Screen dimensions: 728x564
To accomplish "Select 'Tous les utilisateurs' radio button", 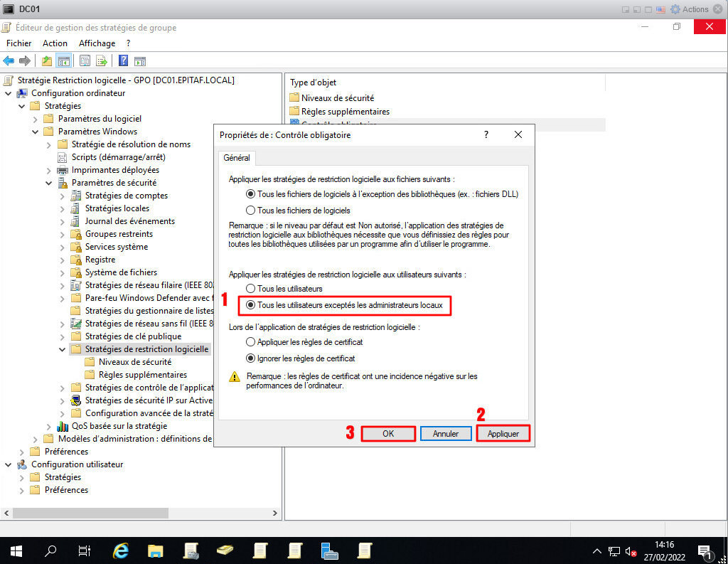I will pyautogui.click(x=250, y=289).
